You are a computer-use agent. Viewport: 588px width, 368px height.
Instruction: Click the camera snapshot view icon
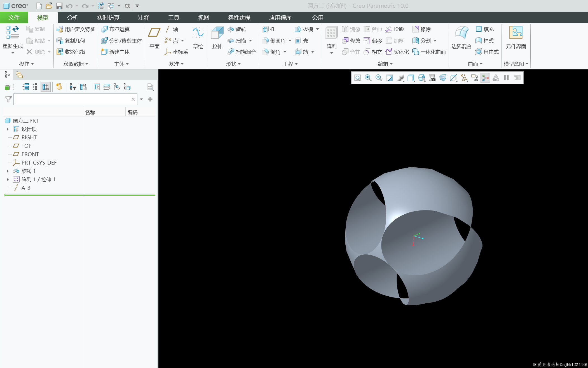[432, 78]
